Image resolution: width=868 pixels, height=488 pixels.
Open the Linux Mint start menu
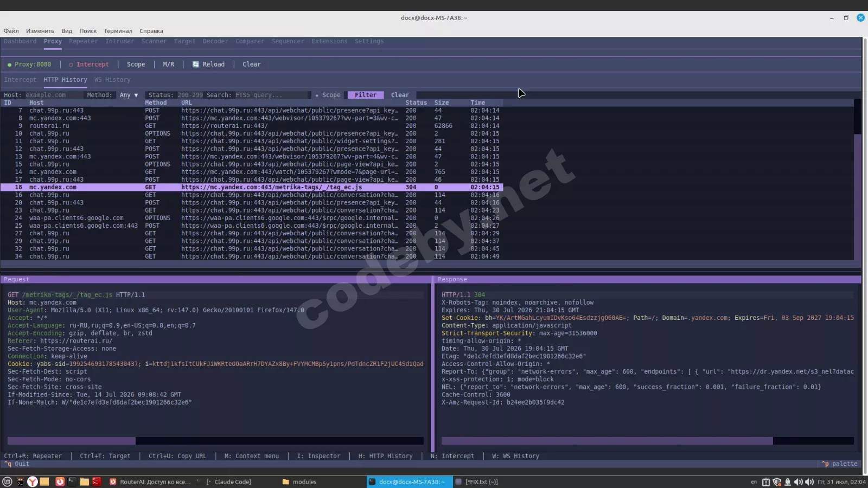tap(7, 481)
